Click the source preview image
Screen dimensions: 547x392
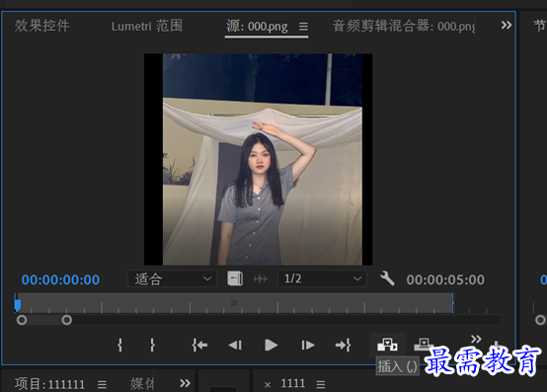258,159
